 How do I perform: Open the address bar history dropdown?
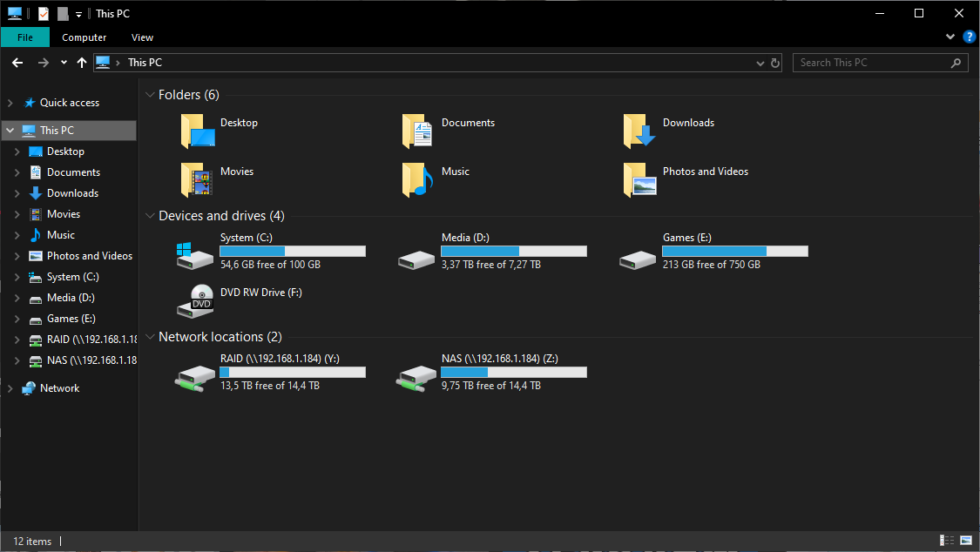(760, 63)
